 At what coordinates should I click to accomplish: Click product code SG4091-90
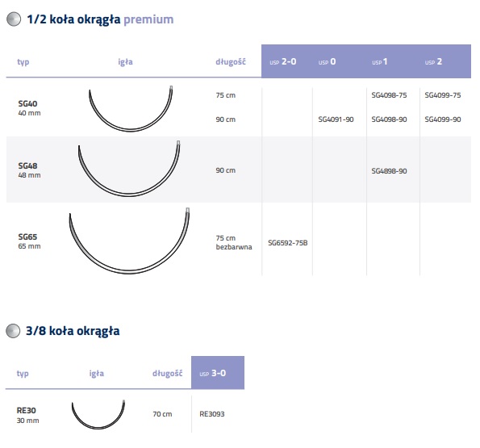tap(336, 119)
